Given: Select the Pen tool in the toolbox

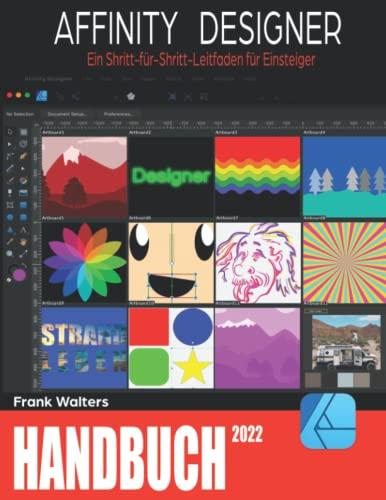Looking at the screenshot, I should click(10, 169).
